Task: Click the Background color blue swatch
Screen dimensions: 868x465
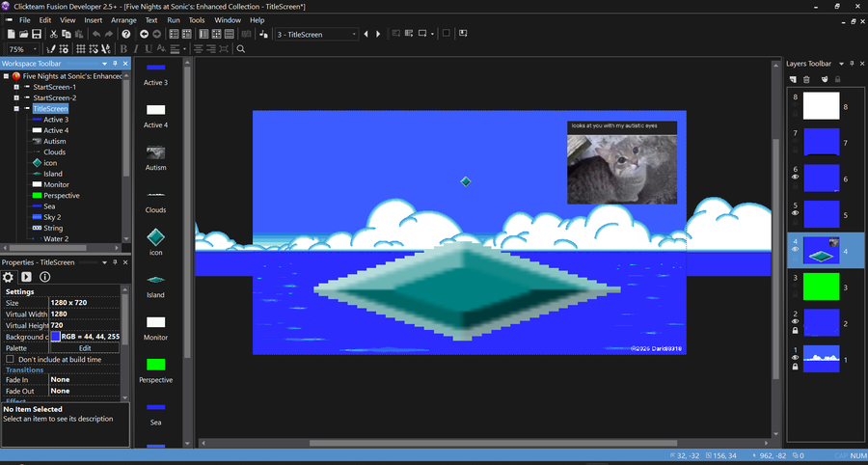Action: click(55, 337)
